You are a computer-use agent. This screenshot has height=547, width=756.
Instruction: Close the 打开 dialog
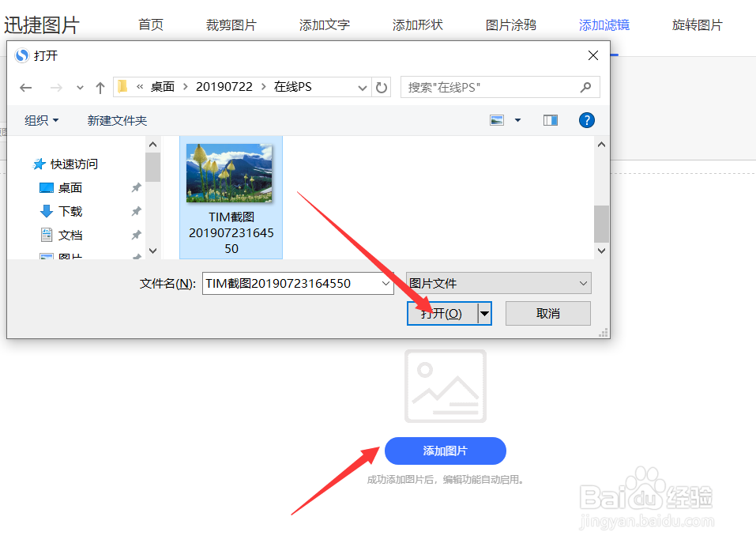coord(593,55)
